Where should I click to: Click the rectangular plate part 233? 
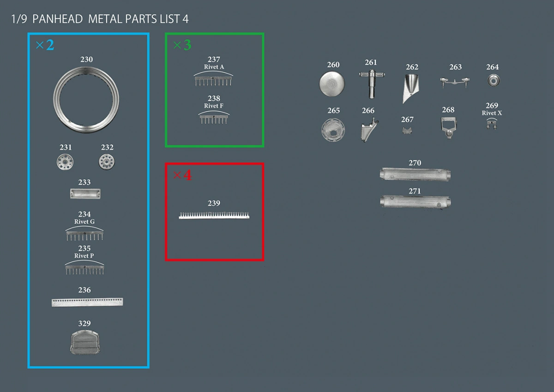tap(85, 194)
